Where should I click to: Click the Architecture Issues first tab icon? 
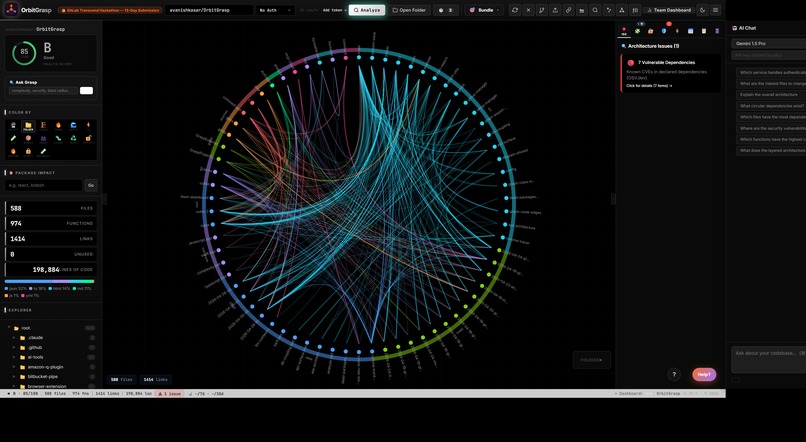(x=624, y=31)
